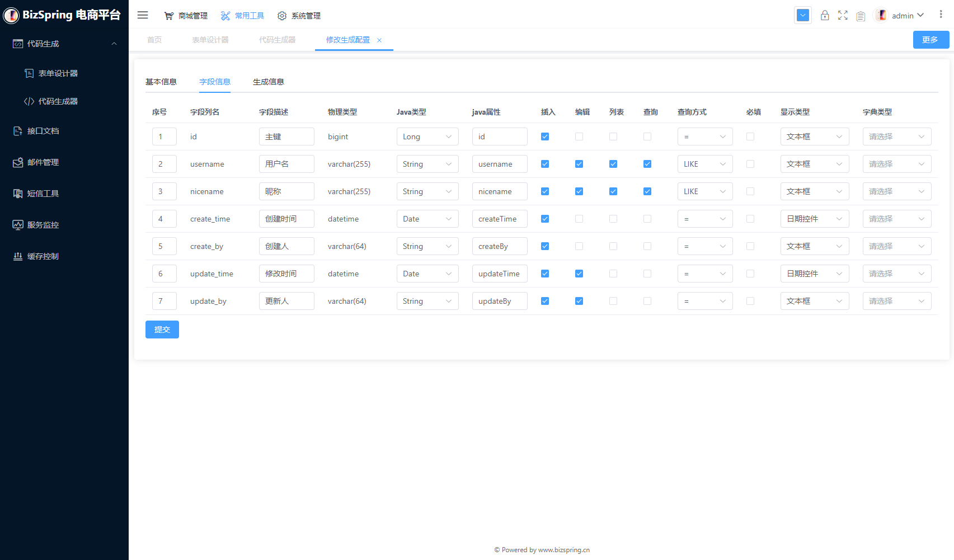Viewport: 954px width, 560px height.
Task: Toggle the hamburger sidebar collapse icon
Action: [x=143, y=15]
